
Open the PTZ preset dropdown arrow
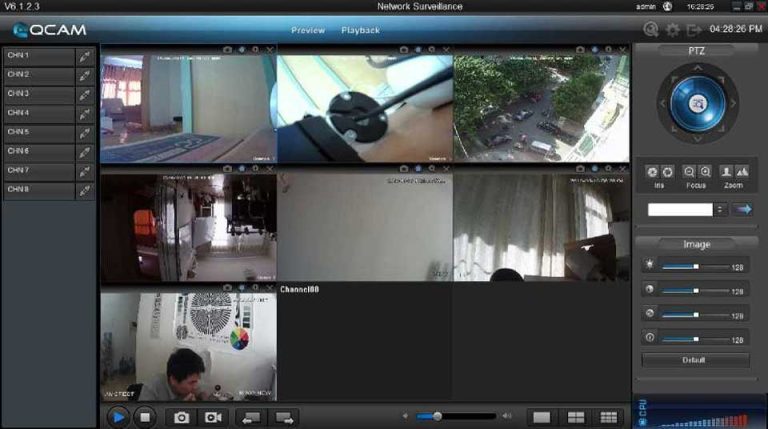click(720, 209)
